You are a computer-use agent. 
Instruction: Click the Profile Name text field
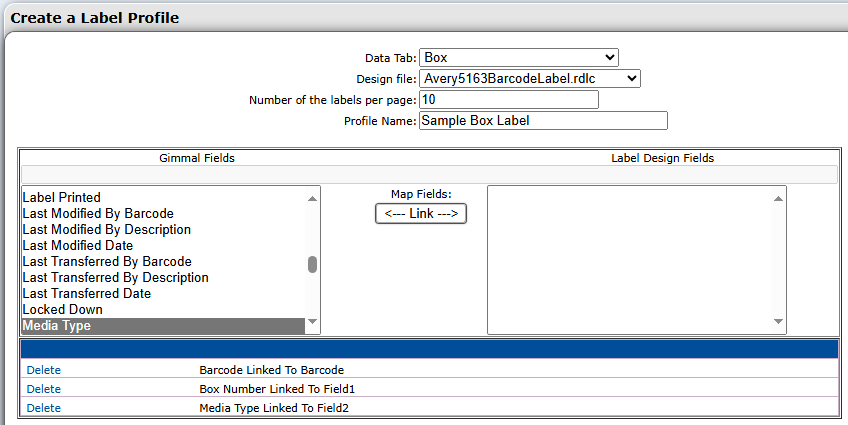click(542, 121)
